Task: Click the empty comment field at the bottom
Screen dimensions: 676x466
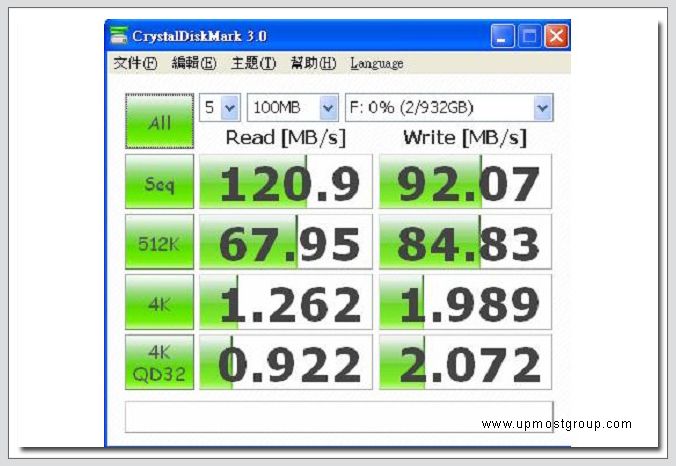Action: pyautogui.click(x=339, y=417)
